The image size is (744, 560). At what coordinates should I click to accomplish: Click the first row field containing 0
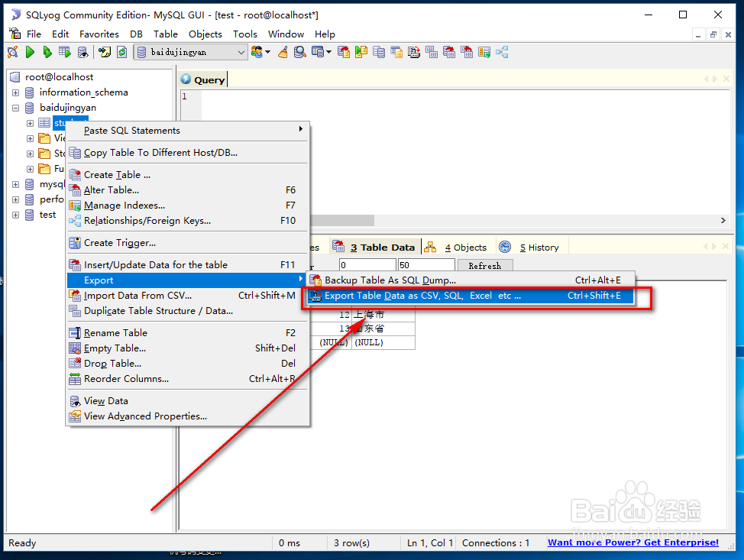pyautogui.click(x=367, y=265)
